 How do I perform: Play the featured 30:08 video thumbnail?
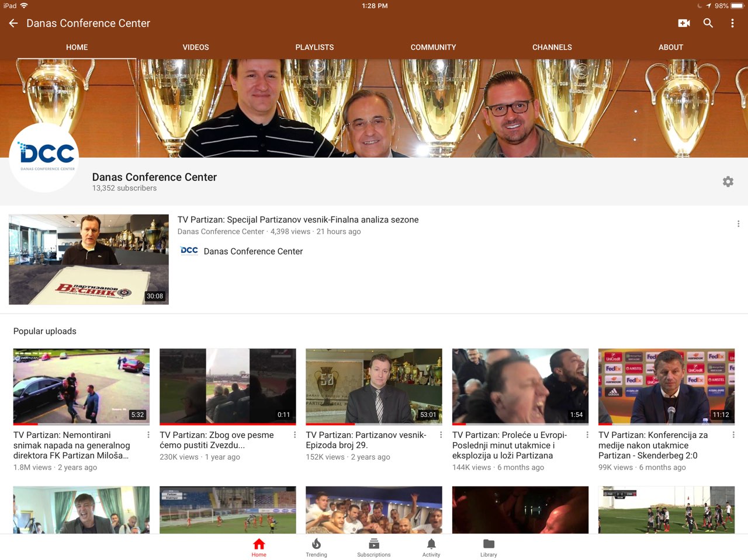coord(89,259)
